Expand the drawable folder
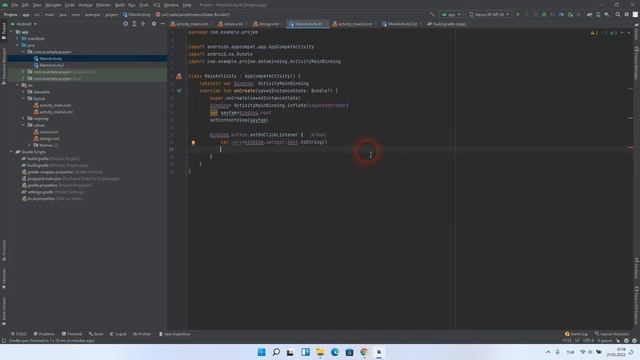Screen dimensions: 640x360 (23, 92)
